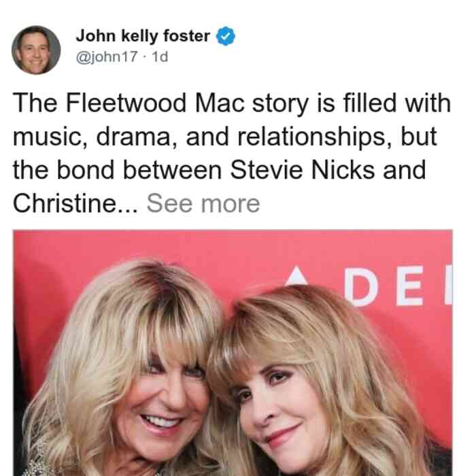The height and width of the screenshot is (476, 476).
Task: Click the 1d post timestamp
Action: point(160,56)
